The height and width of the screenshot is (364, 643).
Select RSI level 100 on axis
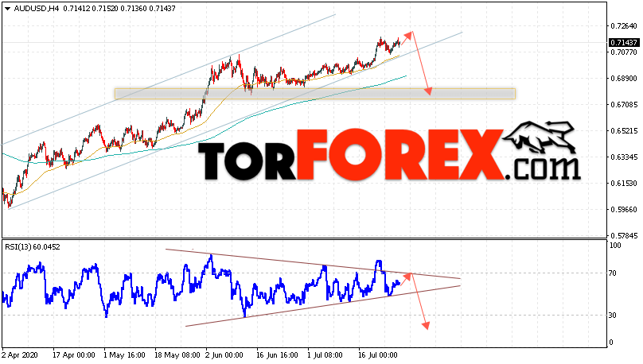(615, 246)
